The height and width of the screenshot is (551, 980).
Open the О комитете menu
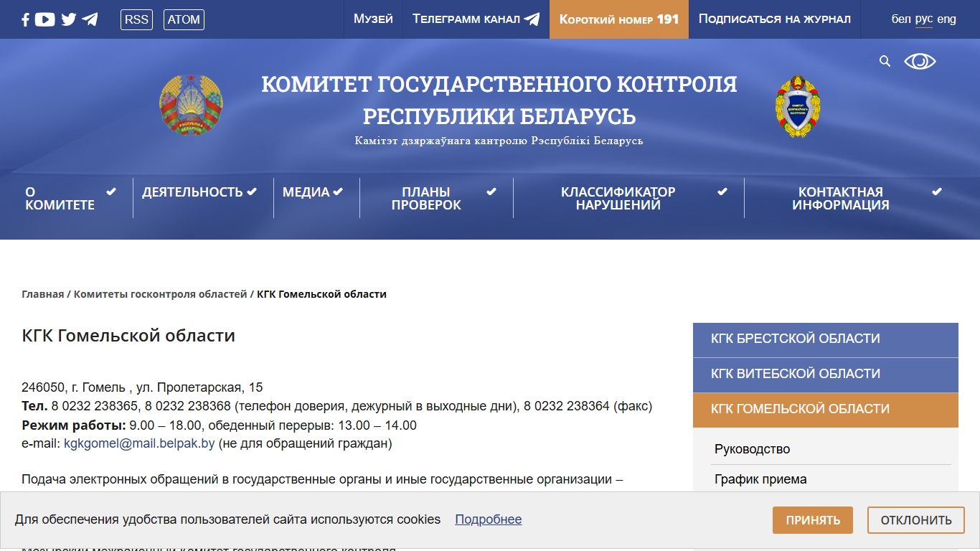point(60,198)
